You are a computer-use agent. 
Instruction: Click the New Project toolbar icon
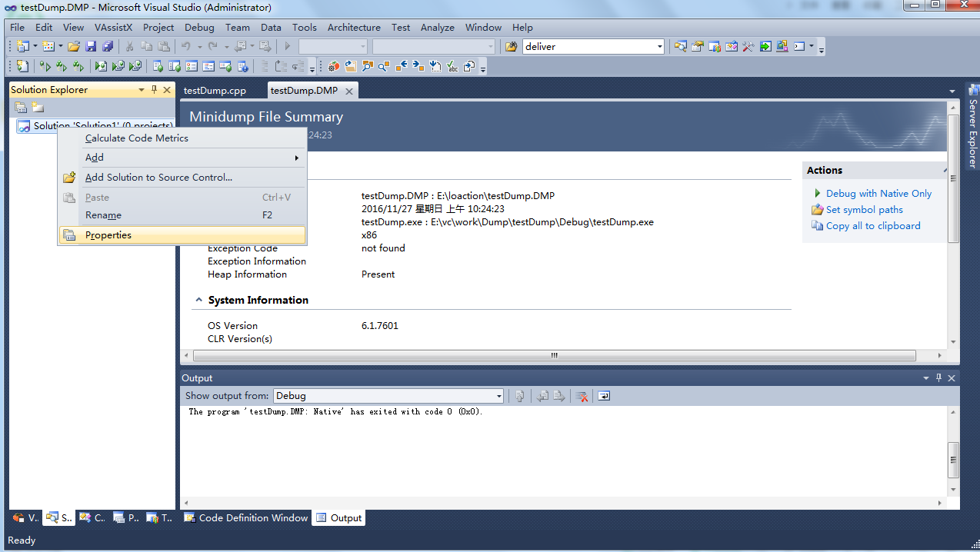[22, 47]
